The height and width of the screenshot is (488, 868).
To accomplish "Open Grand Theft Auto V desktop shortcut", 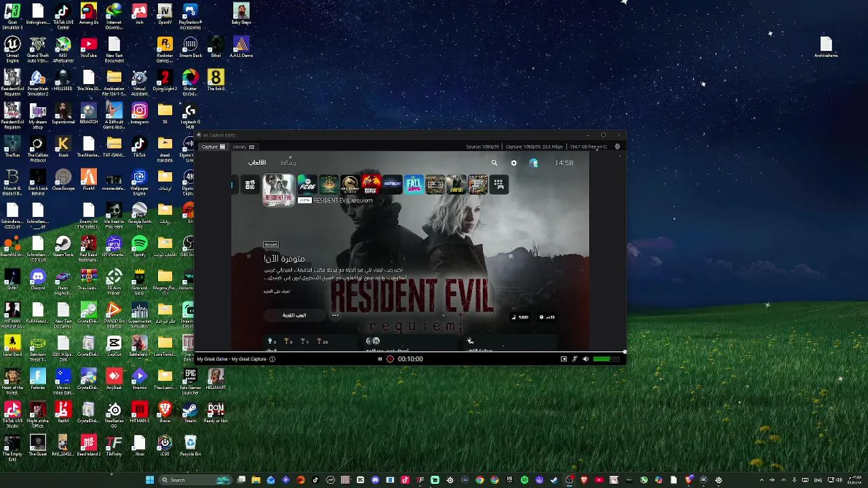I will coord(38,49).
